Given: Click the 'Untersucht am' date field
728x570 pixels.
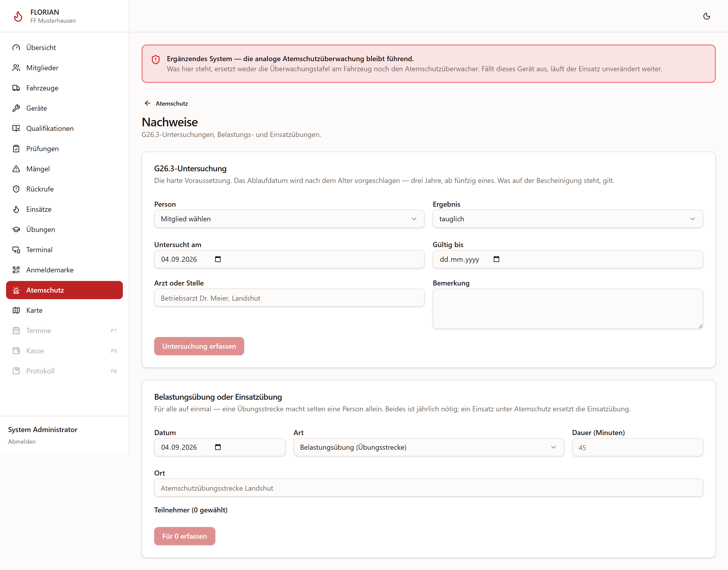Looking at the screenshot, I should [289, 259].
